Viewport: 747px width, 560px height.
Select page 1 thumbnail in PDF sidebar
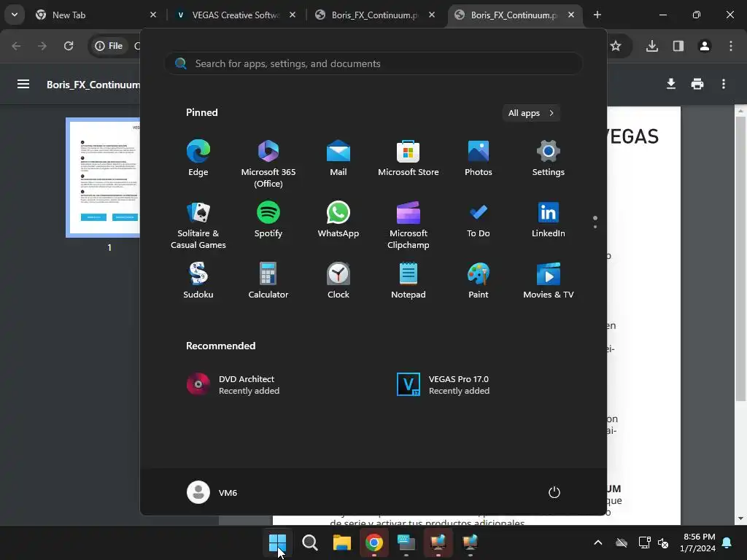coord(103,177)
